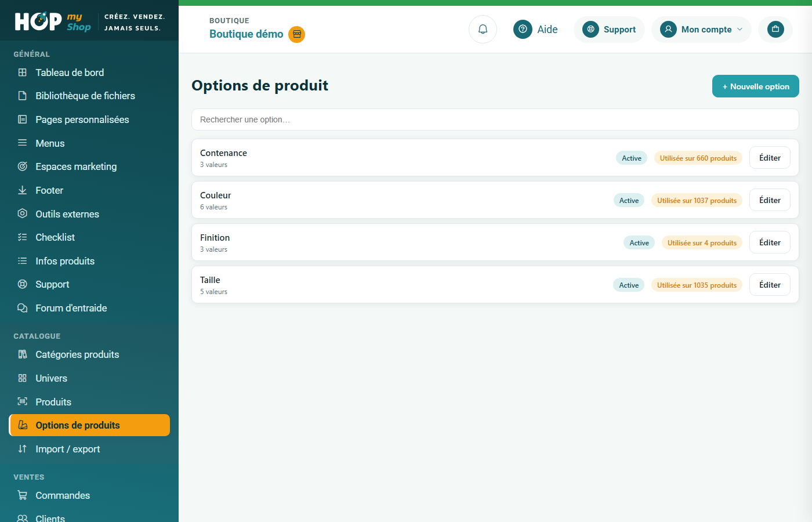The height and width of the screenshot is (522, 812).
Task: Click 'Utilisée sur 4 produits' badge
Action: coord(702,243)
